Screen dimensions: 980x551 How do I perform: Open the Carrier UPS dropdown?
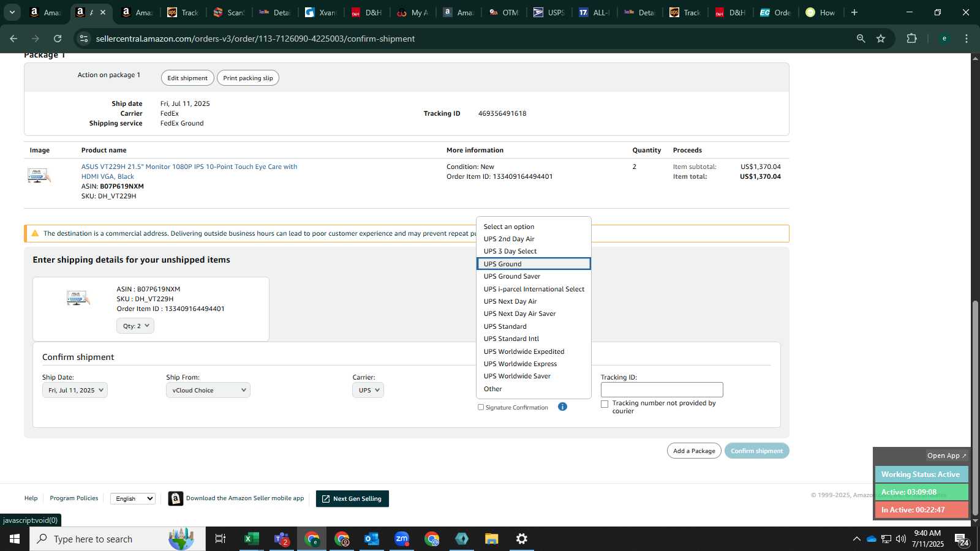coord(368,390)
